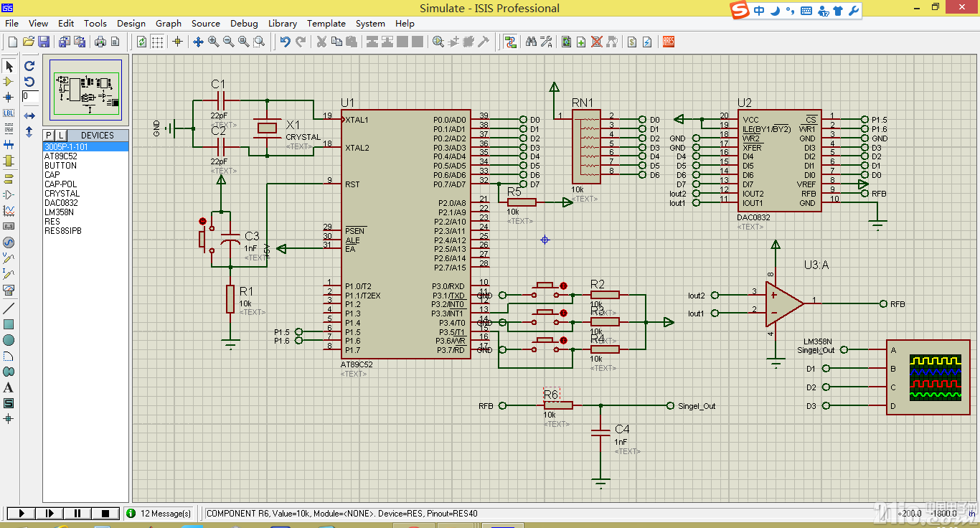Open the Graph menu

pyautogui.click(x=169, y=23)
